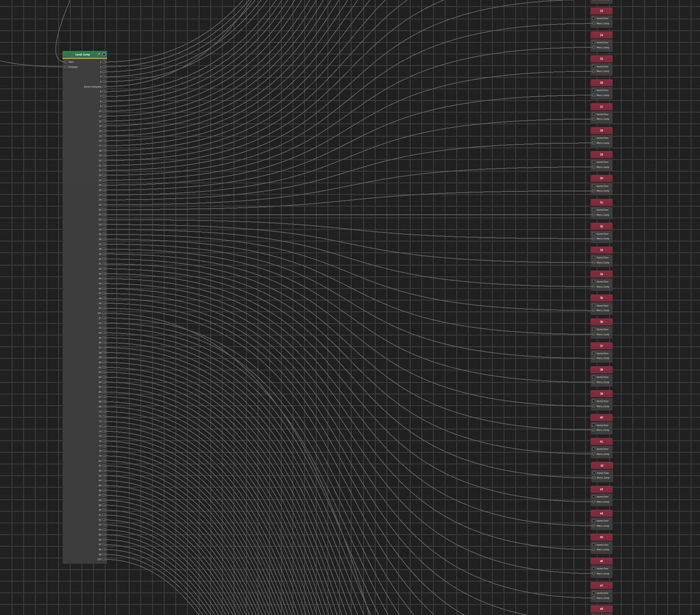
Task: Select the red header of node 40
Action: pyautogui.click(x=601, y=417)
